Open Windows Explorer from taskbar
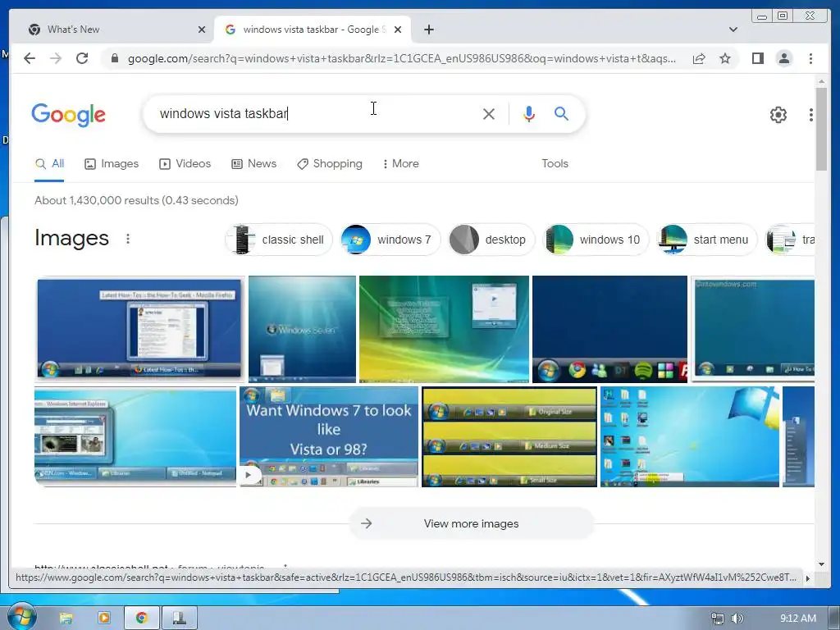The width and height of the screenshot is (840, 630). (66, 619)
